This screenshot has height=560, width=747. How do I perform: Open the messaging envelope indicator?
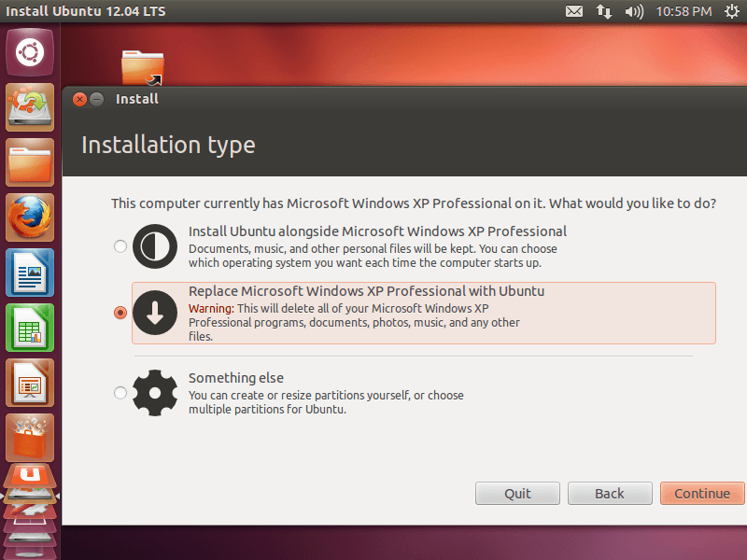pyautogui.click(x=573, y=11)
